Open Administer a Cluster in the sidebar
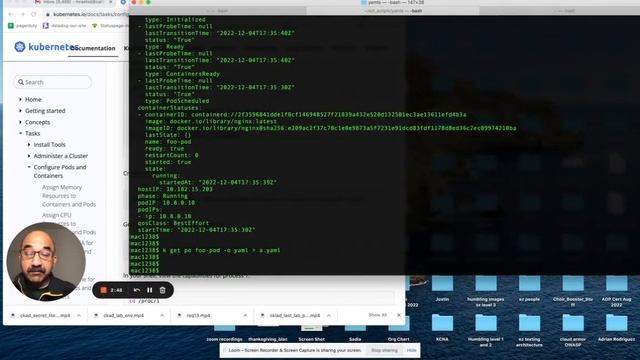 click(60, 156)
